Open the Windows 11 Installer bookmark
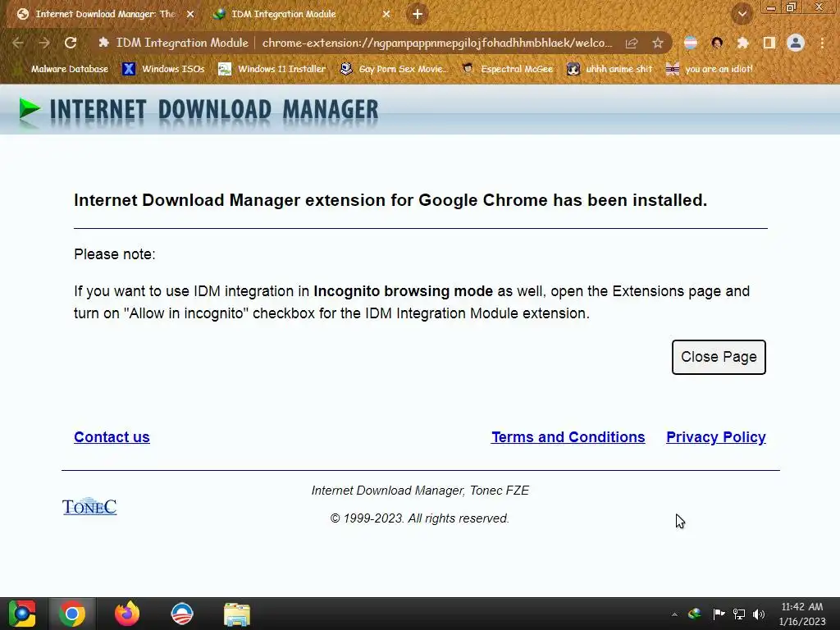 [272, 69]
